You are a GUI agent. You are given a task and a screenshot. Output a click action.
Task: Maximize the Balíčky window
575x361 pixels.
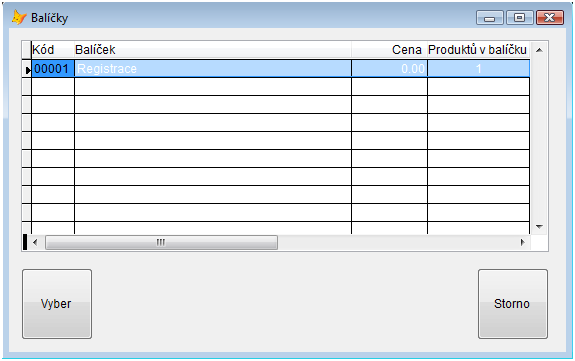(x=519, y=18)
